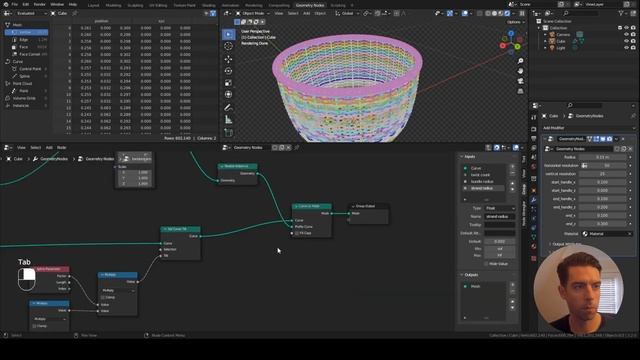Open the Node menu in node editor
This screenshot has height=360, width=640.
(x=62, y=147)
